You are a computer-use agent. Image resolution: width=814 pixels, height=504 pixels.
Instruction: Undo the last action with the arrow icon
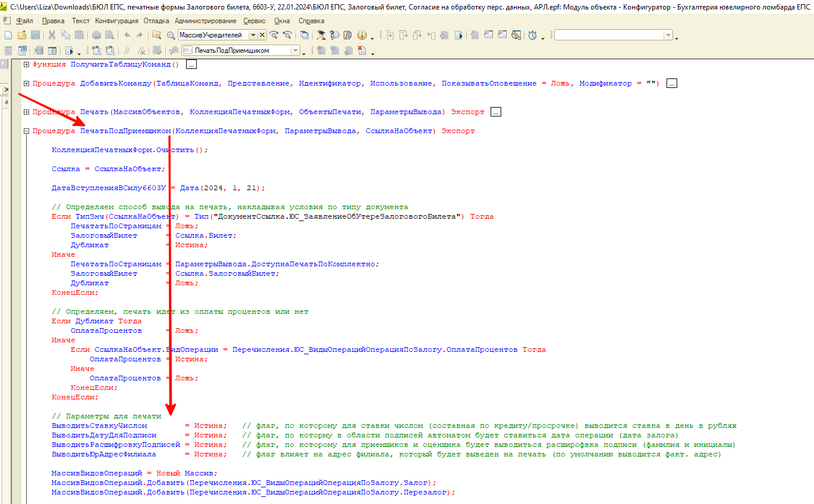point(127,35)
